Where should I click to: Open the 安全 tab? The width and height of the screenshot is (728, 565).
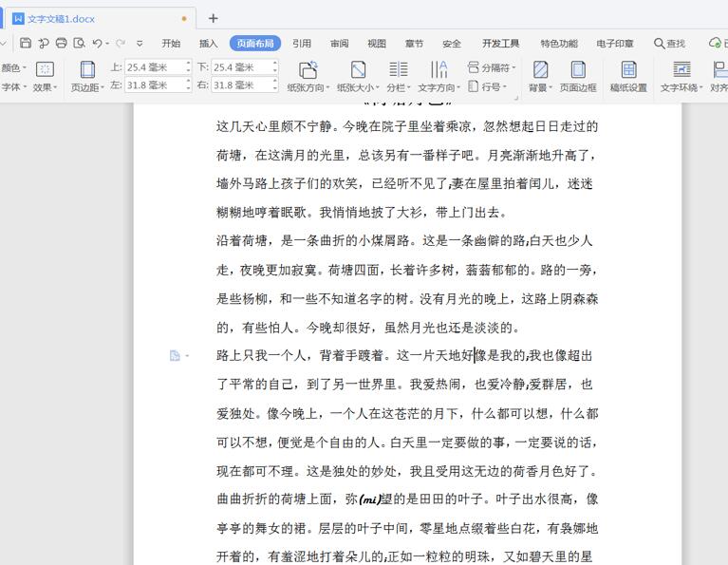[452, 44]
